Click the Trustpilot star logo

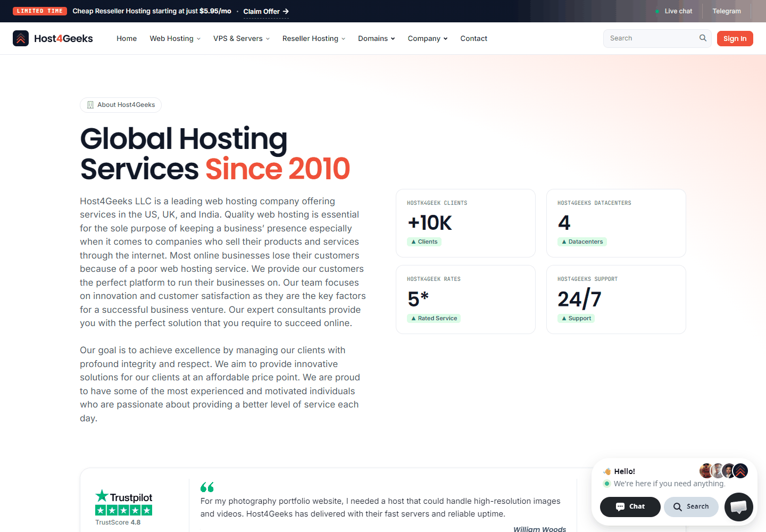(x=102, y=496)
